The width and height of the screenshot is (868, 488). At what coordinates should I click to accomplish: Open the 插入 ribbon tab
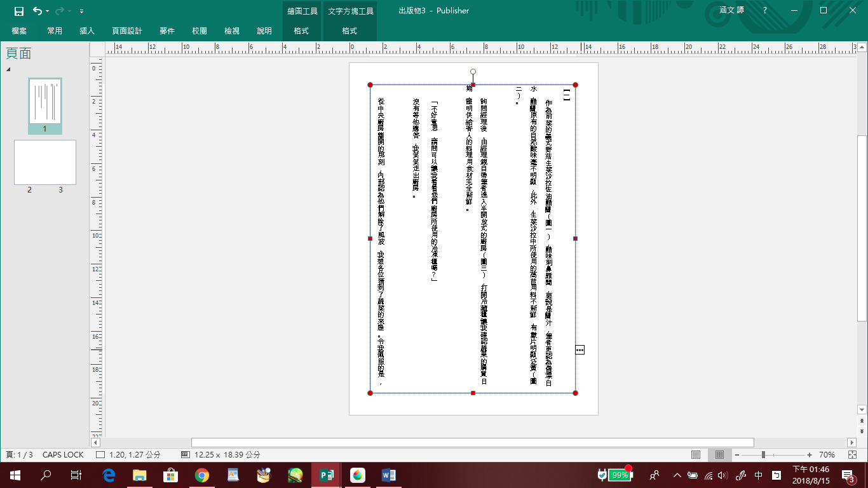[87, 30]
